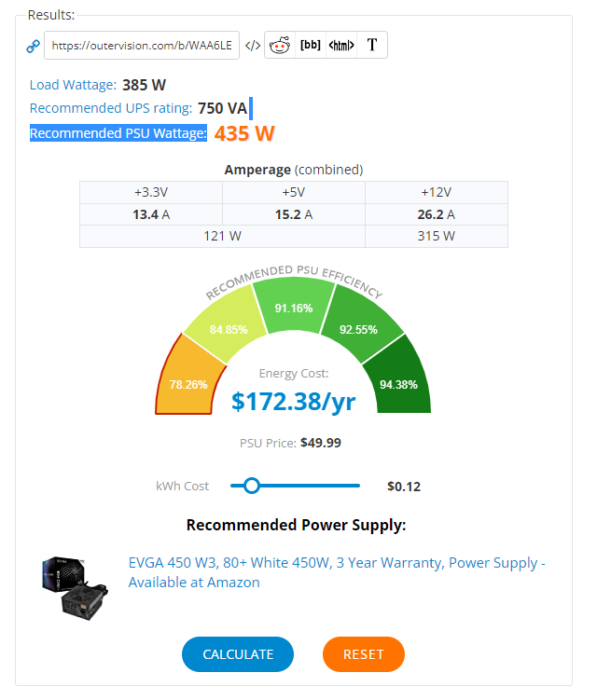597x700 pixels.
Task: Click the highlighted Recommended PSU Wattage label
Action: (x=118, y=133)
